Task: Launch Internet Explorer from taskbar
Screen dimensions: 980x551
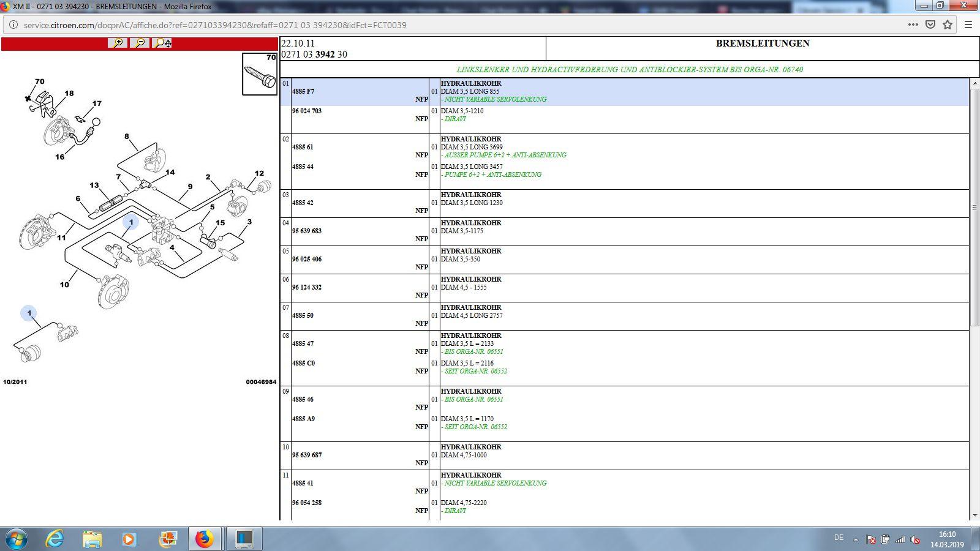Action: [55, 539]
